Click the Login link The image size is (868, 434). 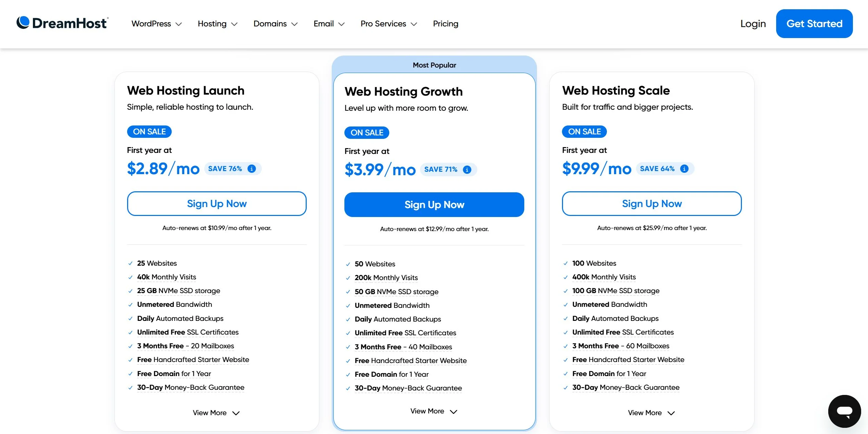[x=753, y=23]
